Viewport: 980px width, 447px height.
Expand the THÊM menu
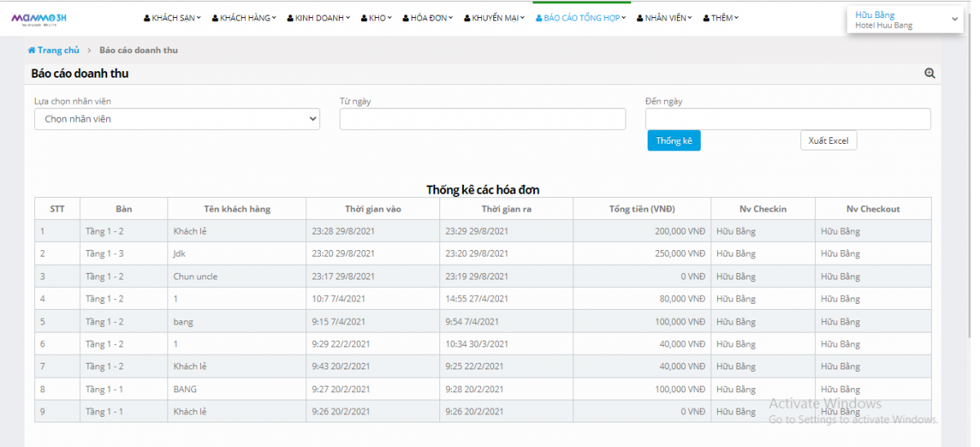pos(720,18)
